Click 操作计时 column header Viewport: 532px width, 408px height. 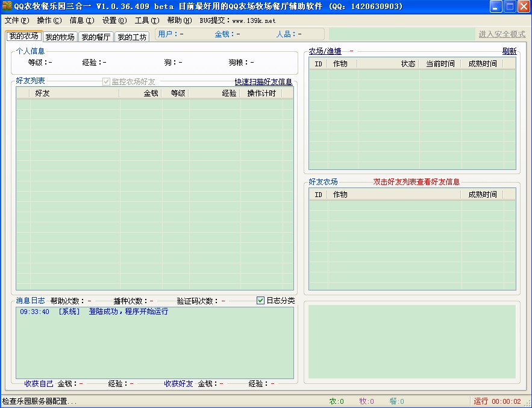coord(261,93)
